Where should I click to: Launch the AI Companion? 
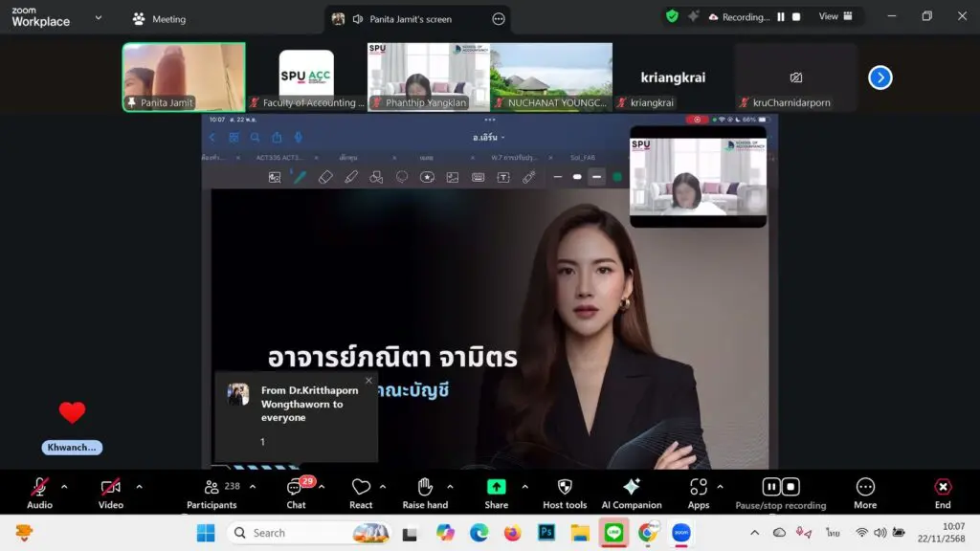pos(632,488)
